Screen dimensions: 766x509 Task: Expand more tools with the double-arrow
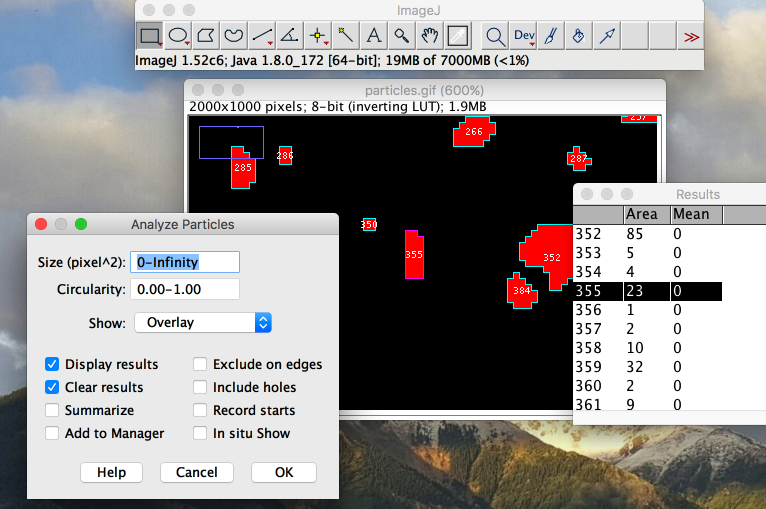690,37
